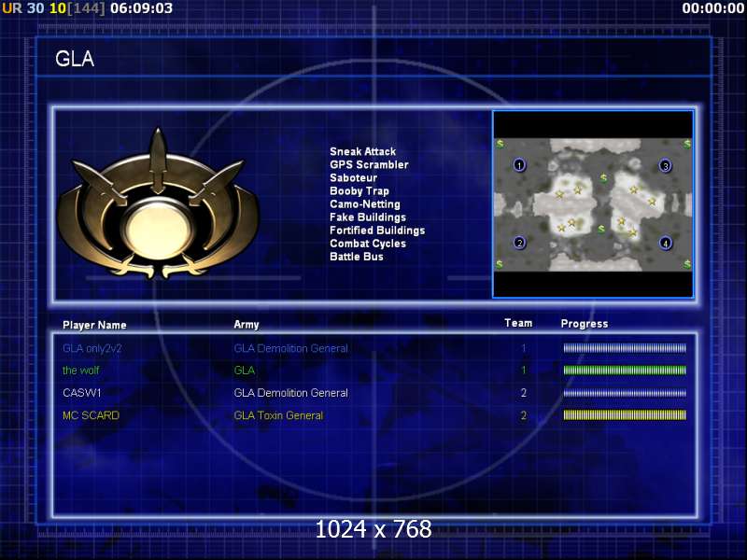The image size is (747, 560).
Task: Click the UR 30 10[144] overlay text
Action: 53,8
